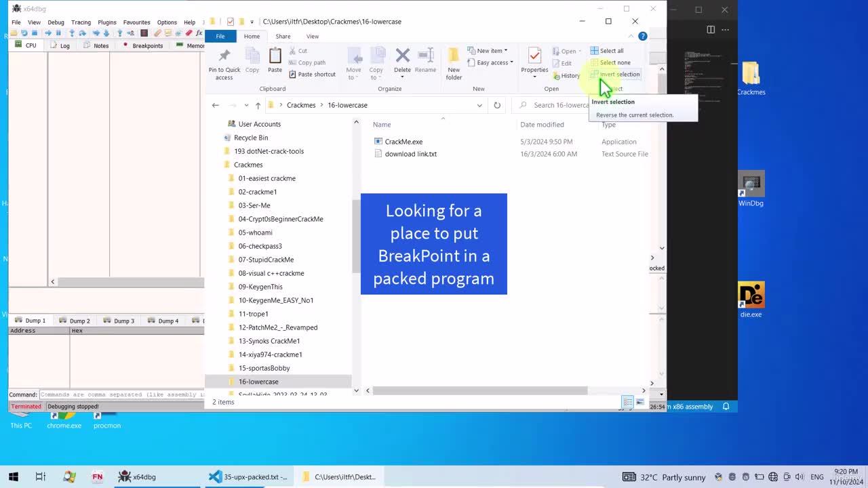
Task: Sort files by the Name column header
Action: [x=382, y=125]
